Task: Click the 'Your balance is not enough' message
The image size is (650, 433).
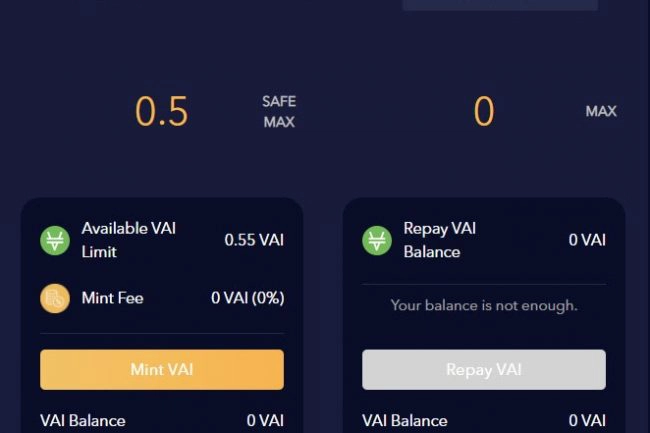Action: [484, 305]
